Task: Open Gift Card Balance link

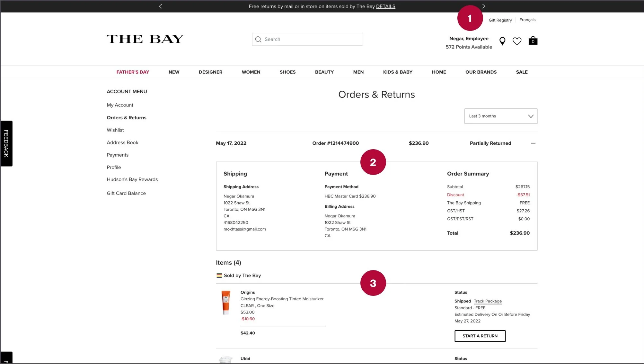Action: pos(126,193)
